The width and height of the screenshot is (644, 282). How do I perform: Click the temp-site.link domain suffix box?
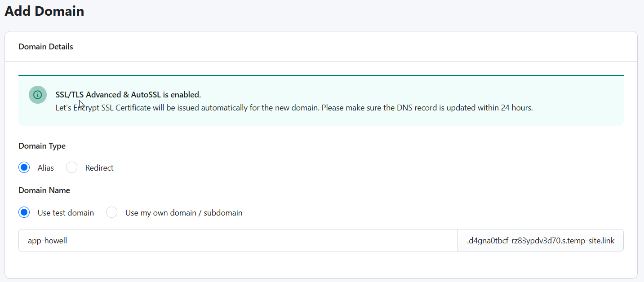coord(540,241)
